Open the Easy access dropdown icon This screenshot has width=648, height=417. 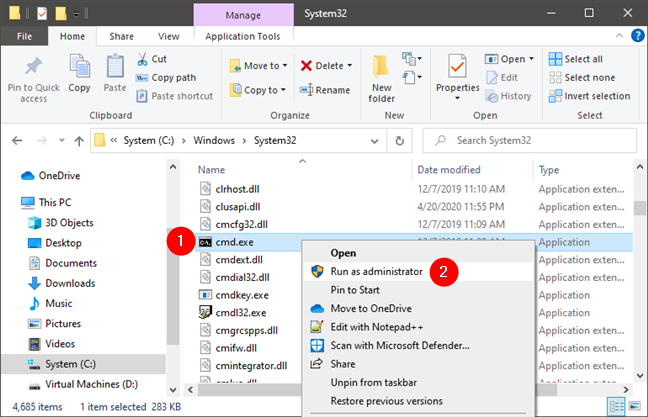(x=412, y=77)
